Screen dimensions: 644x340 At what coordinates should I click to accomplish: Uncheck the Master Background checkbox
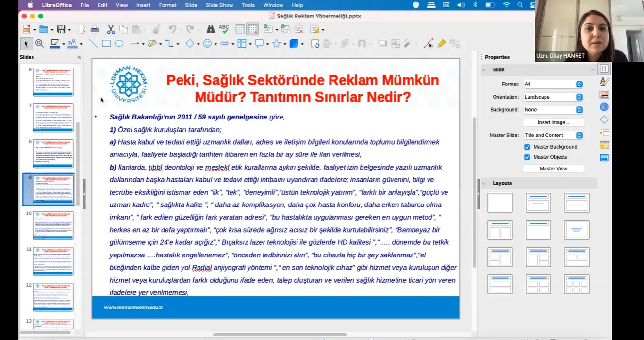tap(527, 147)
